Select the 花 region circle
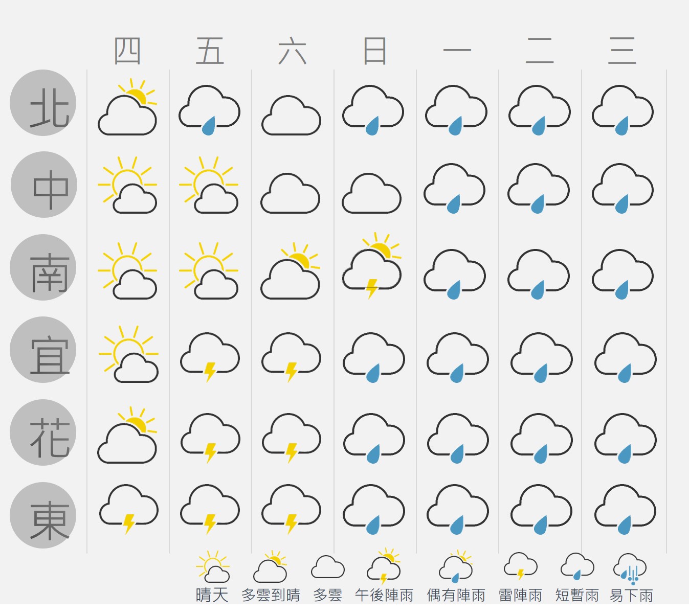Screen dimensions: 689x616 (x=43, y=432)
